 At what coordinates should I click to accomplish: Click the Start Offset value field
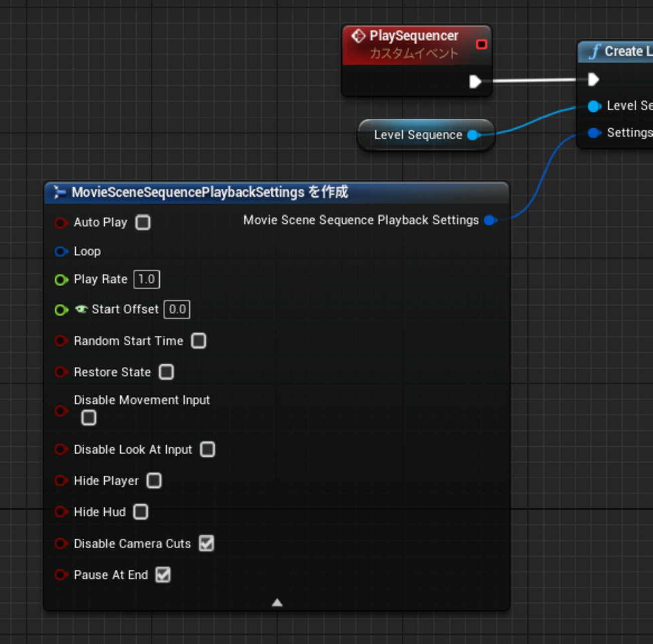pyautogui.click(x=177, y=309)
